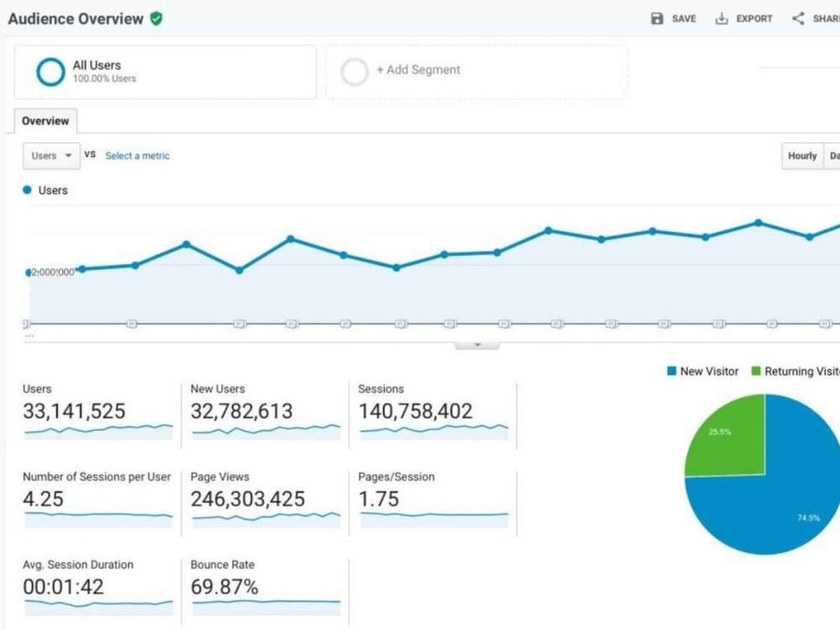Click the Avg. Session Duration 00:01:42 value
840x630 pixels.
coord(63,587)
